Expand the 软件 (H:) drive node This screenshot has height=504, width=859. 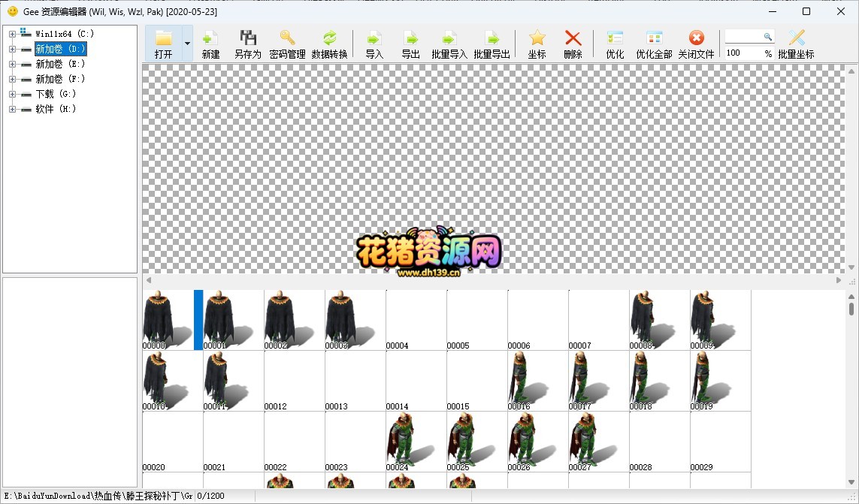point(12,110)
